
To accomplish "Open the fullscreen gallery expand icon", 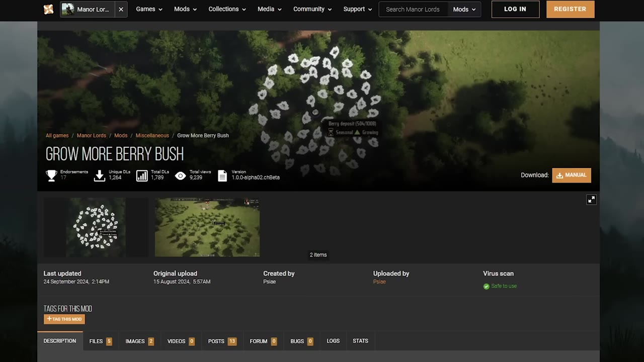I will [x=591, y=200].
